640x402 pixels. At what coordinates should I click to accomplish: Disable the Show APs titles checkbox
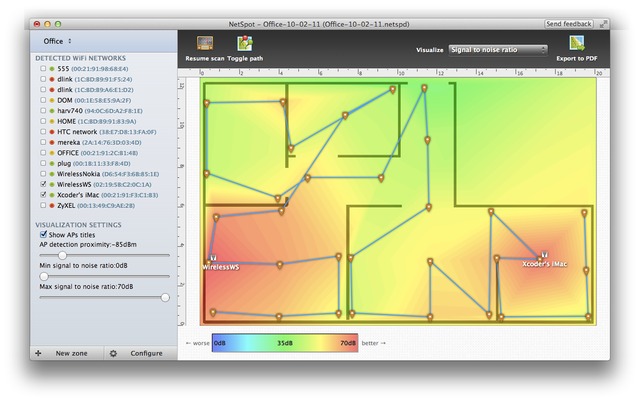tap(42, 235)
